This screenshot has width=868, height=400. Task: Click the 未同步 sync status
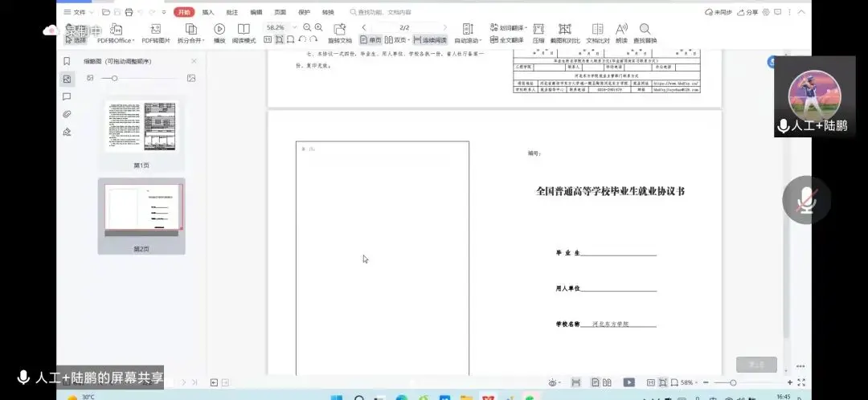pyautogui.click(x=718, y=11)
